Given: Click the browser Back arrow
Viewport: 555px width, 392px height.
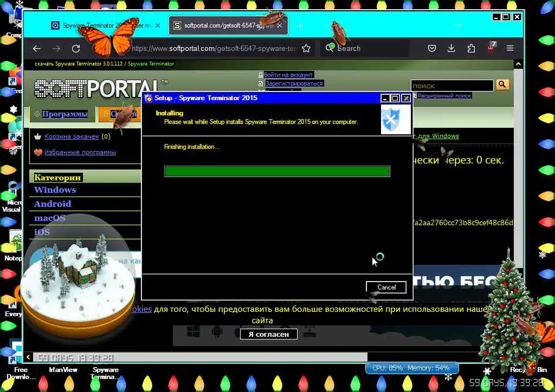Looking at the screenshot, I should [37, 48].
